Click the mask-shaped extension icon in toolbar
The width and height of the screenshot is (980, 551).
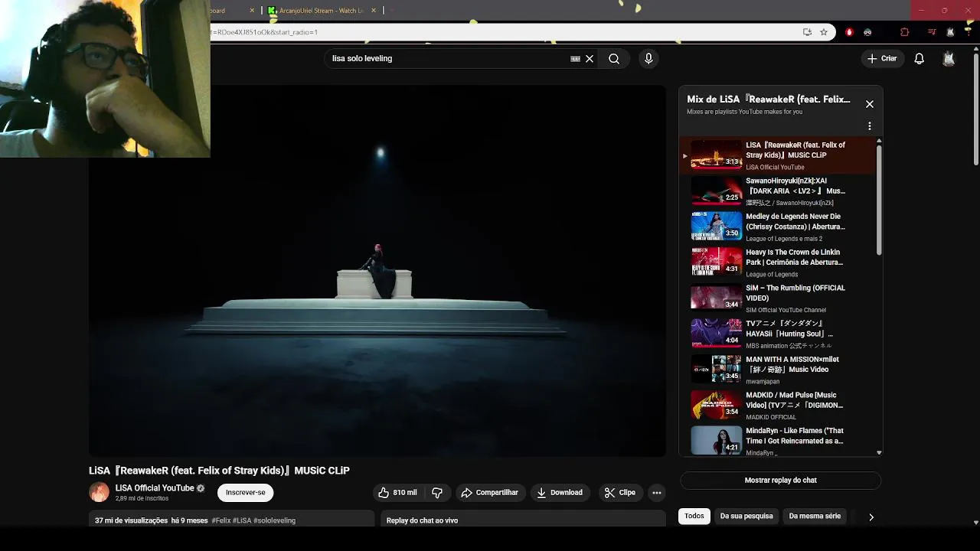(x=867, y=32)
